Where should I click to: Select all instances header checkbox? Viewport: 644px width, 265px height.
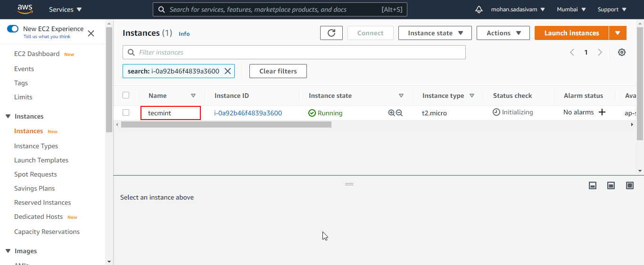(x=126, y=95)
